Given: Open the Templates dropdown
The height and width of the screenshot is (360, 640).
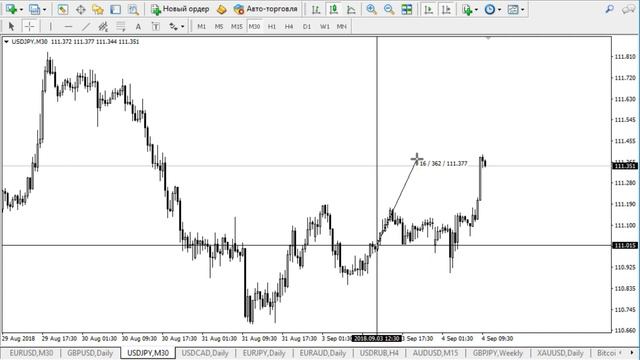Looking at the screenshot, I should point(522,10).
